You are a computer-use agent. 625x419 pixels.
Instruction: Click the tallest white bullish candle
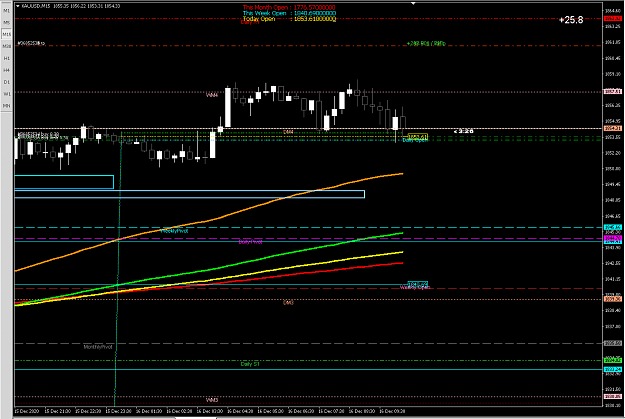(228, 108)
